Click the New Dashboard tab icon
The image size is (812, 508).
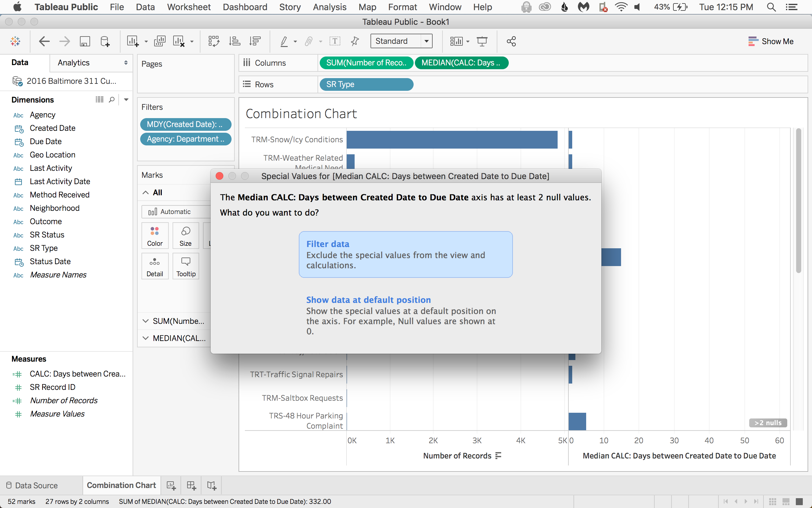[191, 485]
